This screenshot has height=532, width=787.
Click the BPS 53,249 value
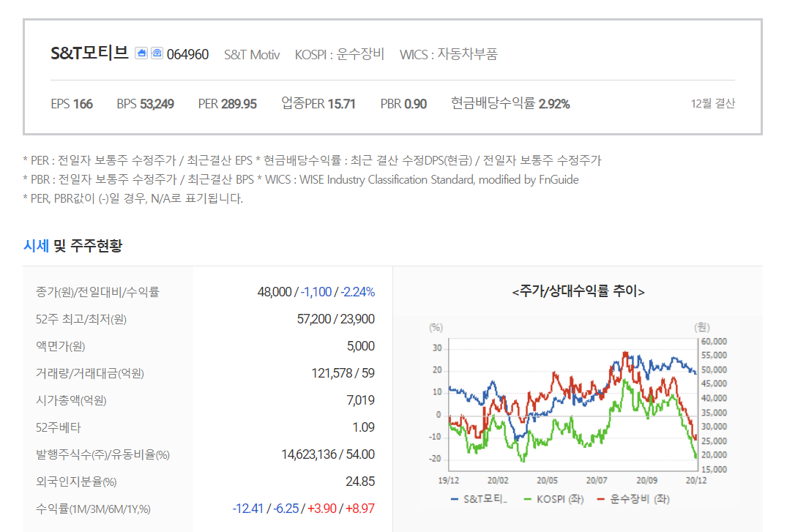click(x=146, y=104)
